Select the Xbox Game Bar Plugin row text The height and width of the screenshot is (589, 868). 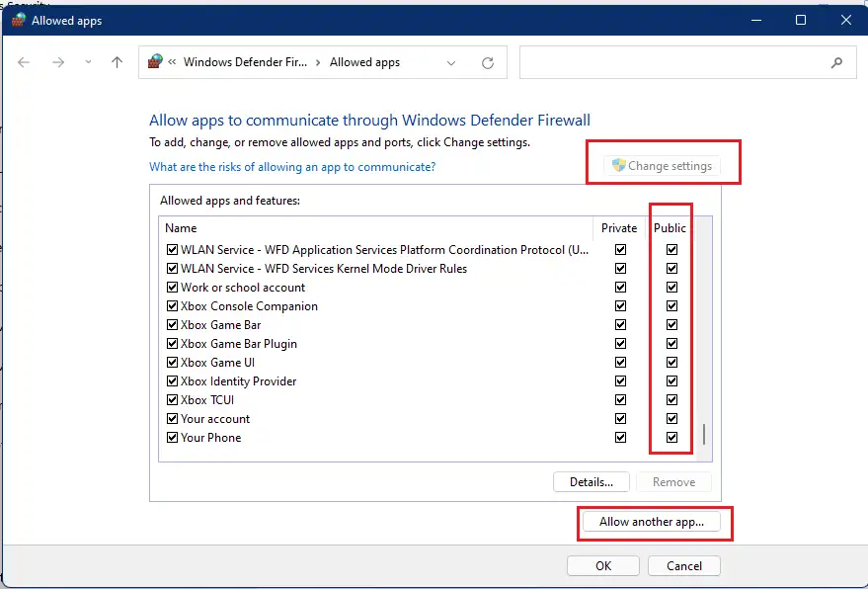click(x=239, y=344)
